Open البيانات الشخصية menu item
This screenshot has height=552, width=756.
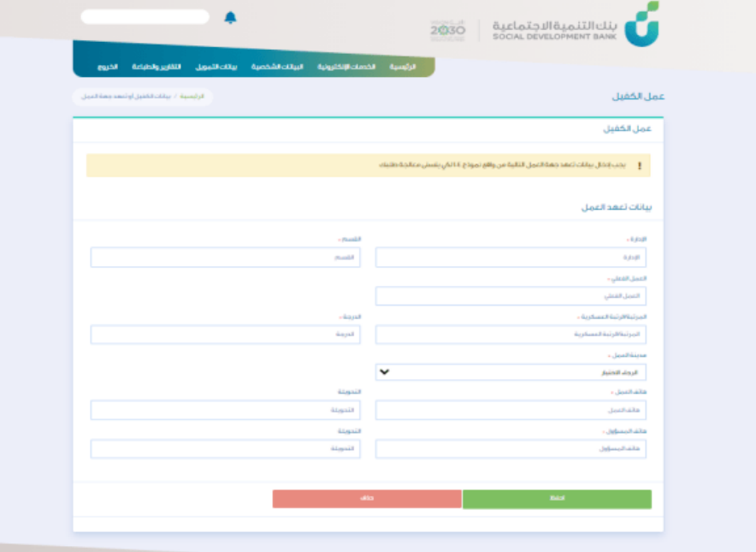pyautogui.click(x=277, y=67)
